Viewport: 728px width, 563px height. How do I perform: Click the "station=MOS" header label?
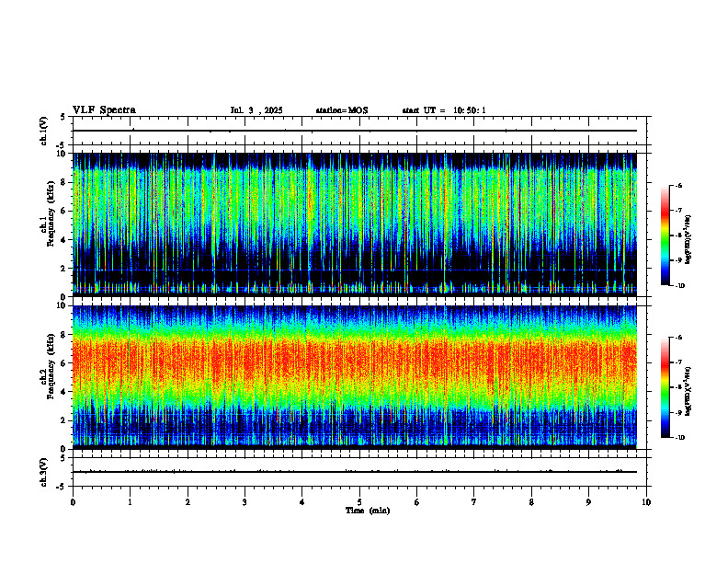(x=342, y=110)
